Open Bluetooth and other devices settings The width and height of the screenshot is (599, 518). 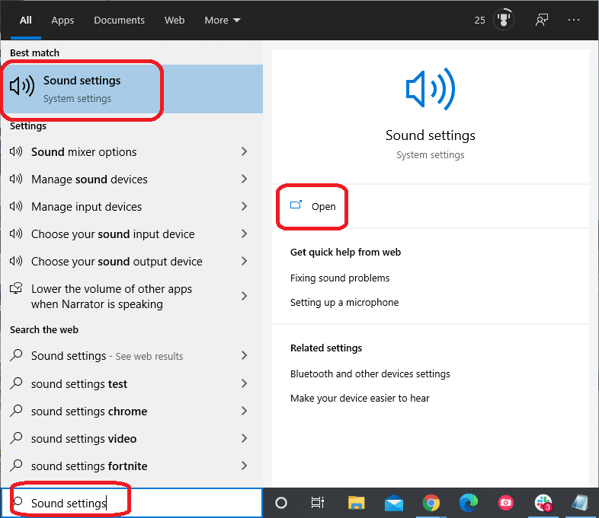(370, 374)
